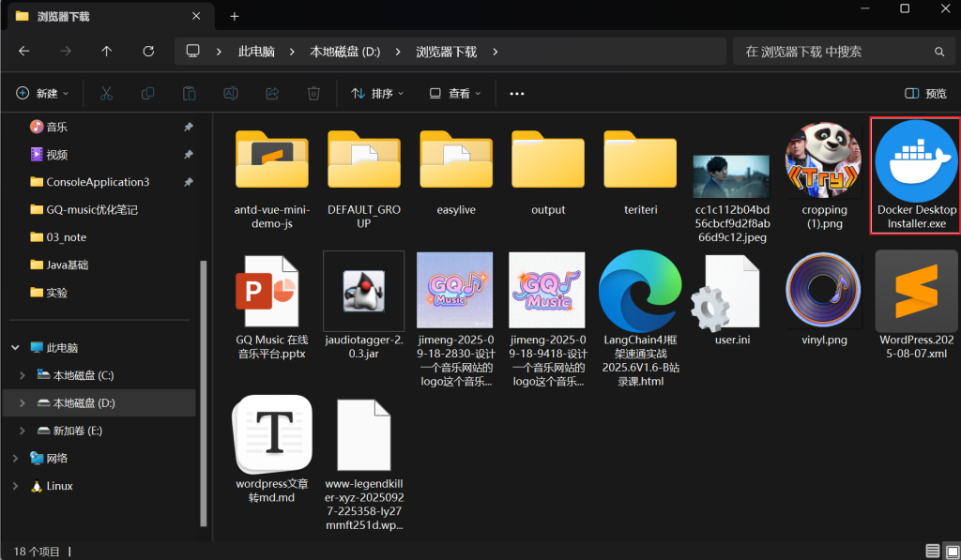Click the Delete trash icon in toolbar
The image size is (961, 560).
[x=314, y=94]
